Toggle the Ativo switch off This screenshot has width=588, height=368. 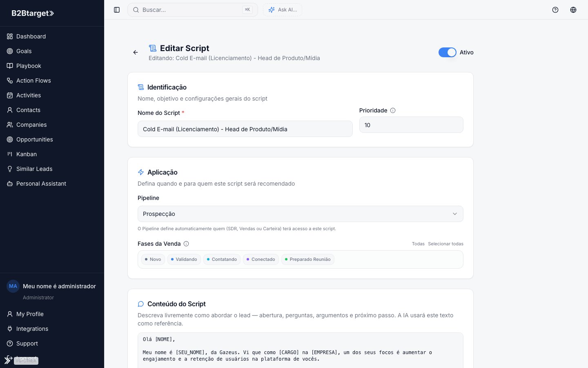pyautogui.click(x=448, y=52)
